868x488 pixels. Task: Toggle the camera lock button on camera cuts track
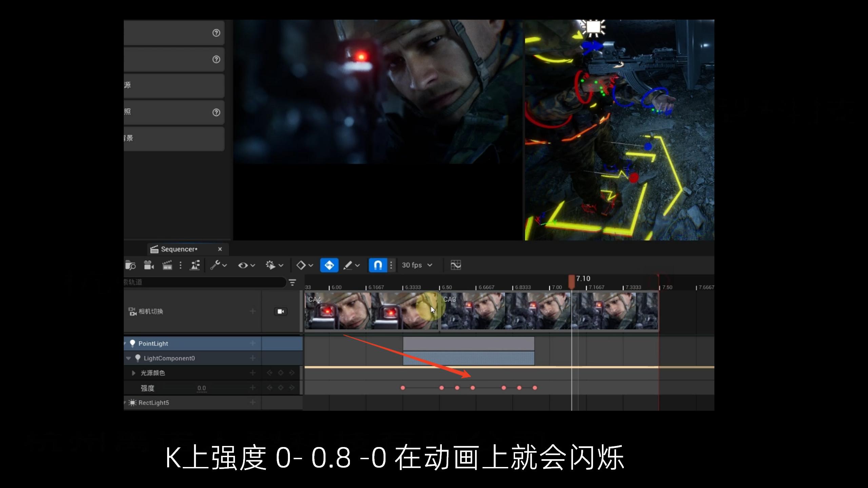281,311
